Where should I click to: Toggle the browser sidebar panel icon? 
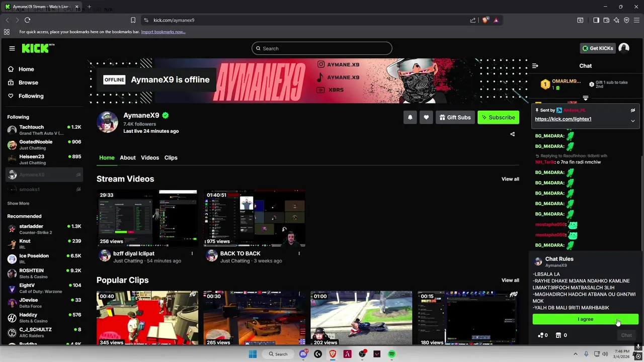[596, 20]
